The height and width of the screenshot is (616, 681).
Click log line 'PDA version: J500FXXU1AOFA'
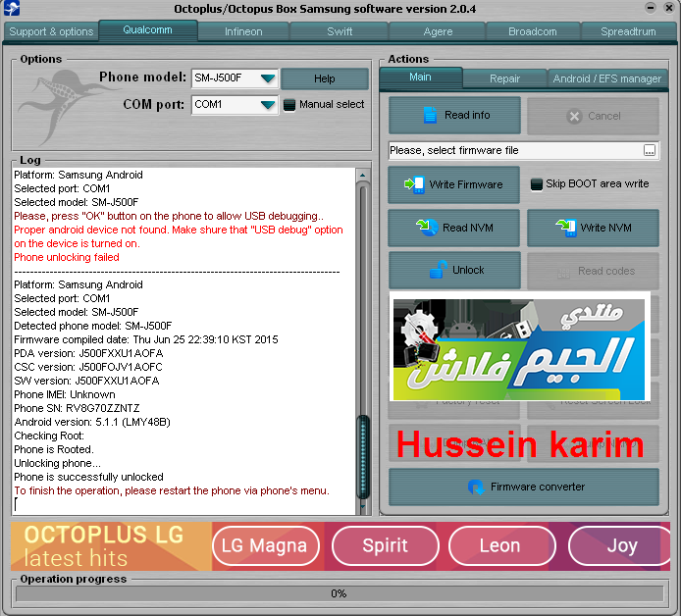(x=88, y=353)
